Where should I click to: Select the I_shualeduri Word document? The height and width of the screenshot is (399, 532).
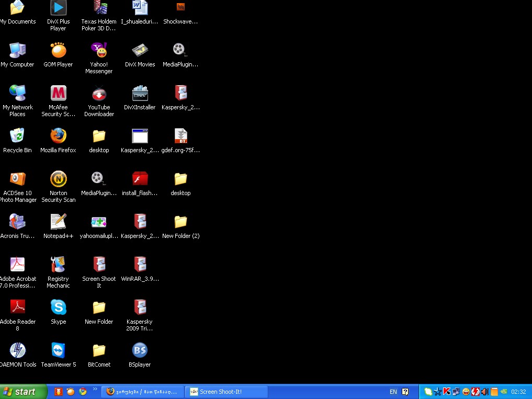(x=140, y=13)
